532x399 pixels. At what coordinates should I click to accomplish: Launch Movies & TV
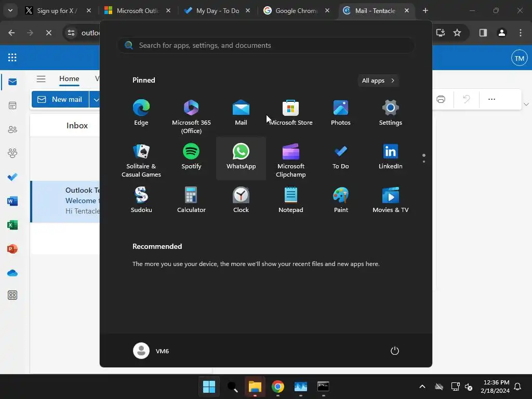391,201
